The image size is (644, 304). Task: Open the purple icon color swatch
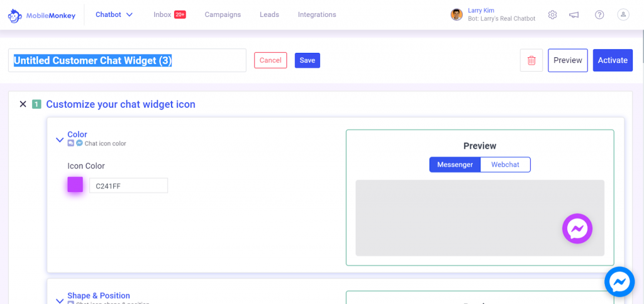[75, 185]
